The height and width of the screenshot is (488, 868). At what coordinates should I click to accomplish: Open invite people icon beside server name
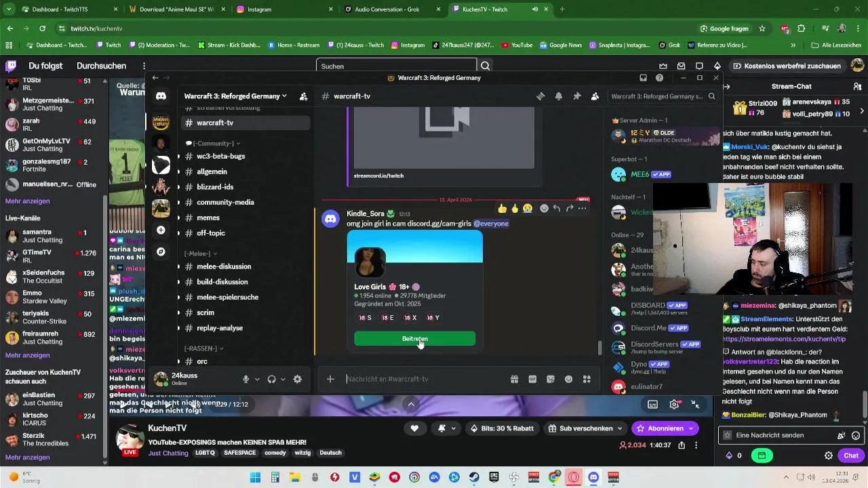click(303, 96)
